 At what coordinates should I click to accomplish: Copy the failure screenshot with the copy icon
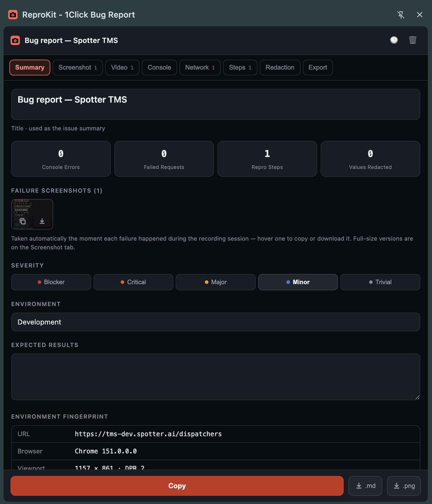tap(23, 221)
